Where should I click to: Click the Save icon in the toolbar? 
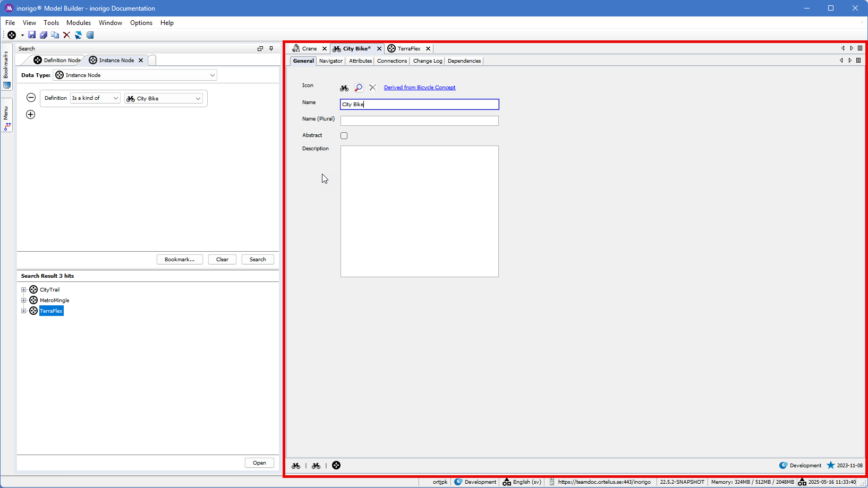pos(32,35)
